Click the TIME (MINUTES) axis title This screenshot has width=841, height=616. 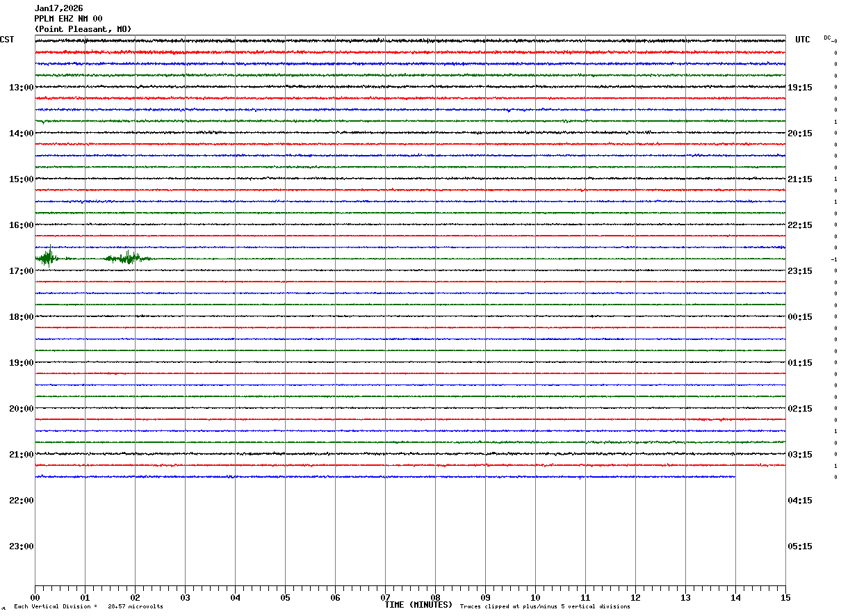pyautogui.click(x=418, y=605)
